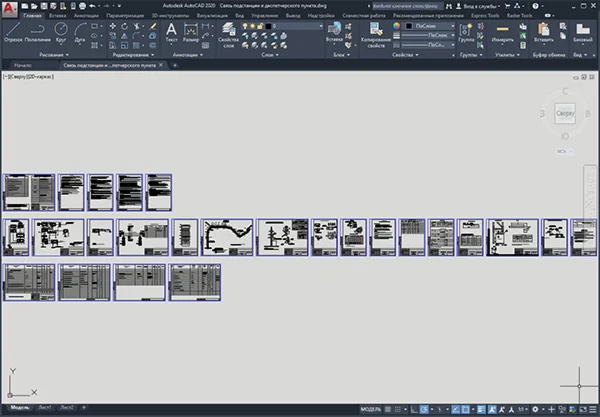Click Копирование свойств (Match Properties)
The width and height of the screenshot is (600, 417).
coord(376,35)
